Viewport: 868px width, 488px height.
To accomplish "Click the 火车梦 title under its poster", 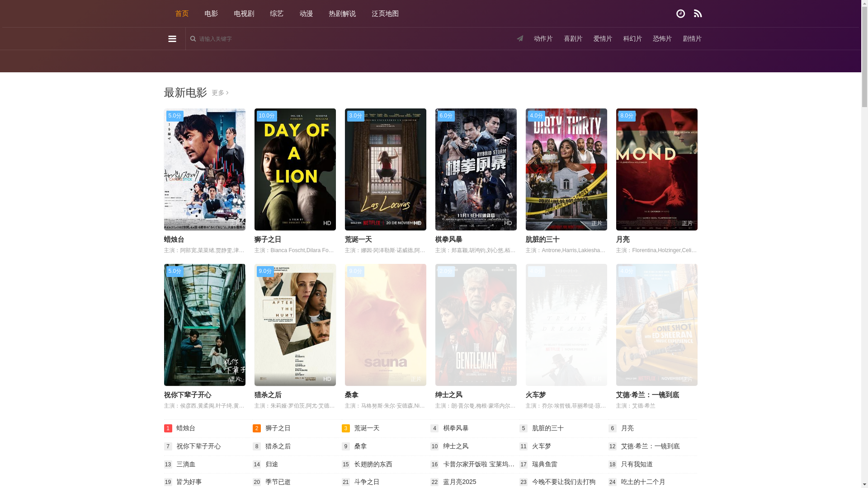I will [536, 395].
